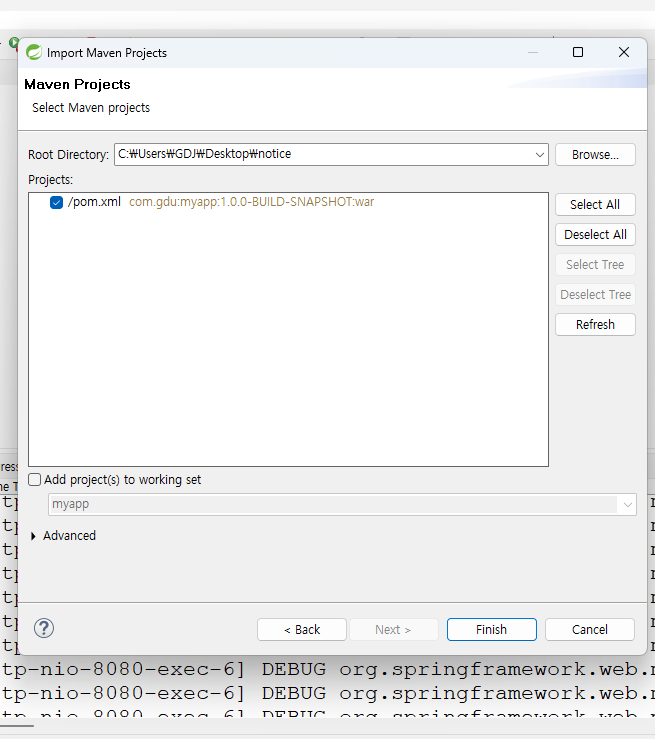The height and width of the screenshot is (739, 655).
Task: Click the Spring leaf icon in title bar
Action: tap(34, 52)
